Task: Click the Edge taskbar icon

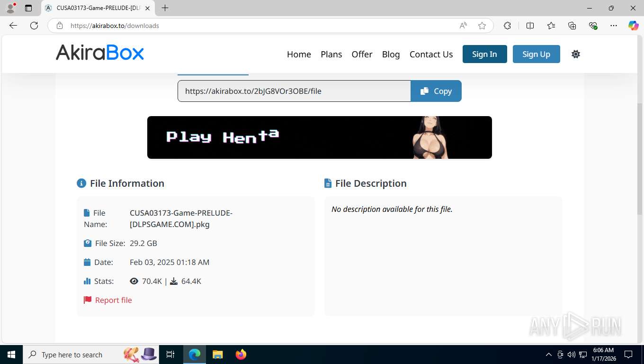Action: click(x=194, y=355)
